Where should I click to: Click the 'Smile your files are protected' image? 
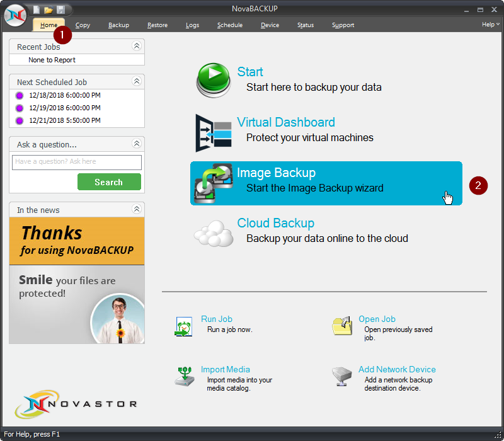click(77, 304)
